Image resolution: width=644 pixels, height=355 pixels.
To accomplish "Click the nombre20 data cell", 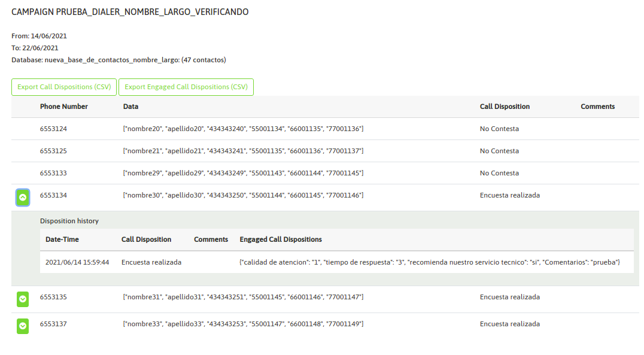I will point(243,129).
